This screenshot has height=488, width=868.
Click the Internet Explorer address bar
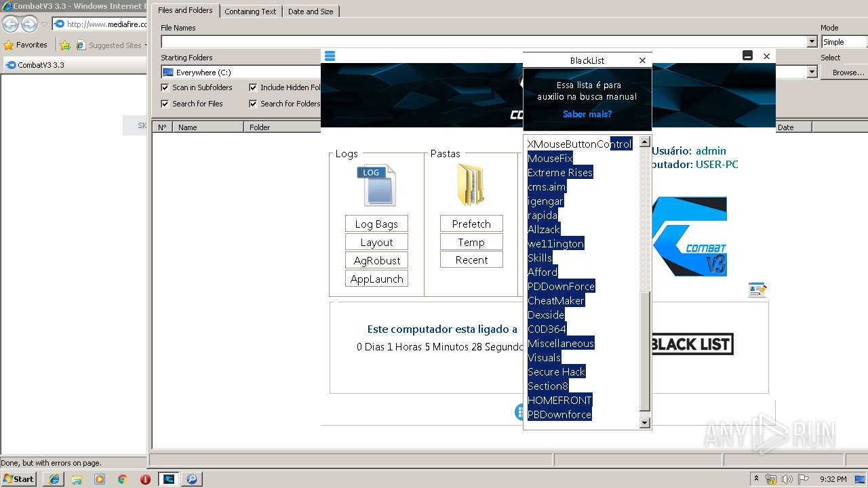pyautogui.click(x=100, y=24)
